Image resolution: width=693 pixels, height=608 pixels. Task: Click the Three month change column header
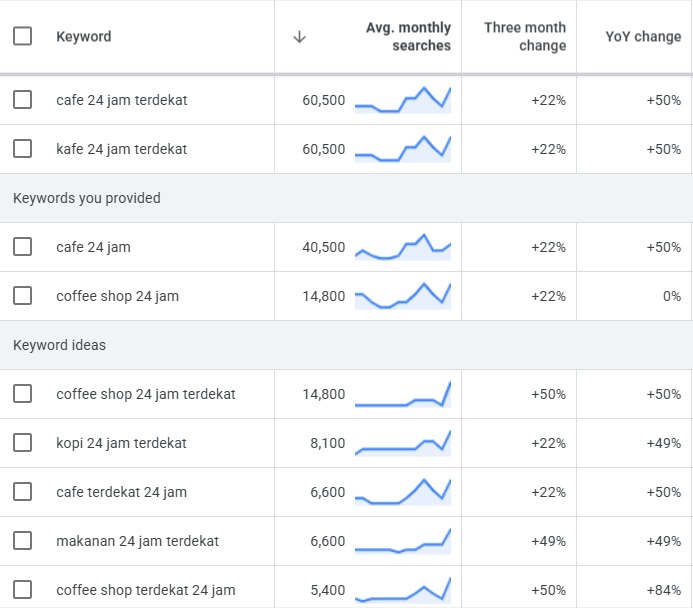[524, 37]
